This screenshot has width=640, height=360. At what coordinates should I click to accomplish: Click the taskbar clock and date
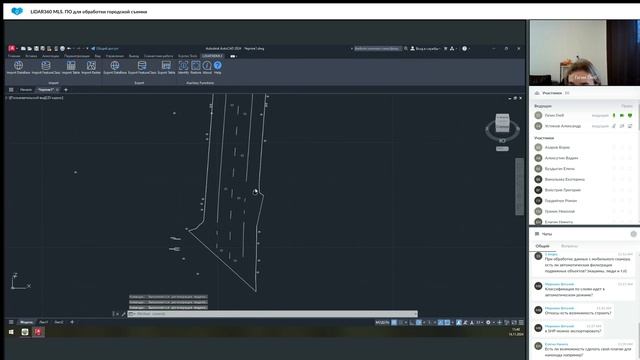[x=516, y=332]
